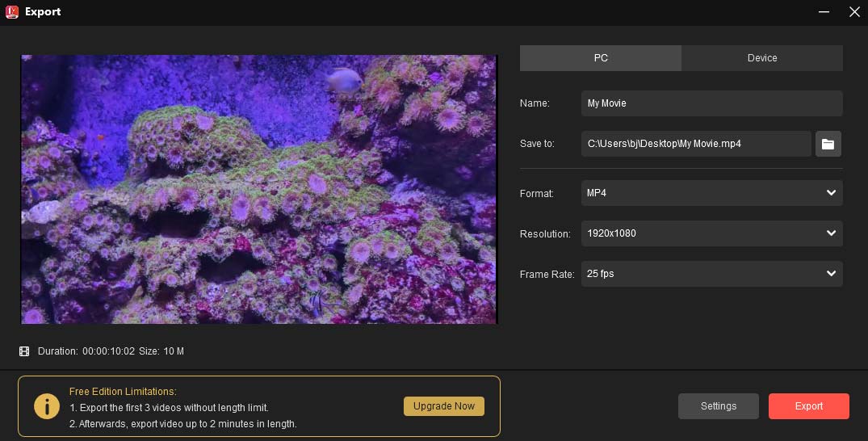Click the Upgrade Now button
Viewport: 868px width, 441px height.
coord(444,406)
